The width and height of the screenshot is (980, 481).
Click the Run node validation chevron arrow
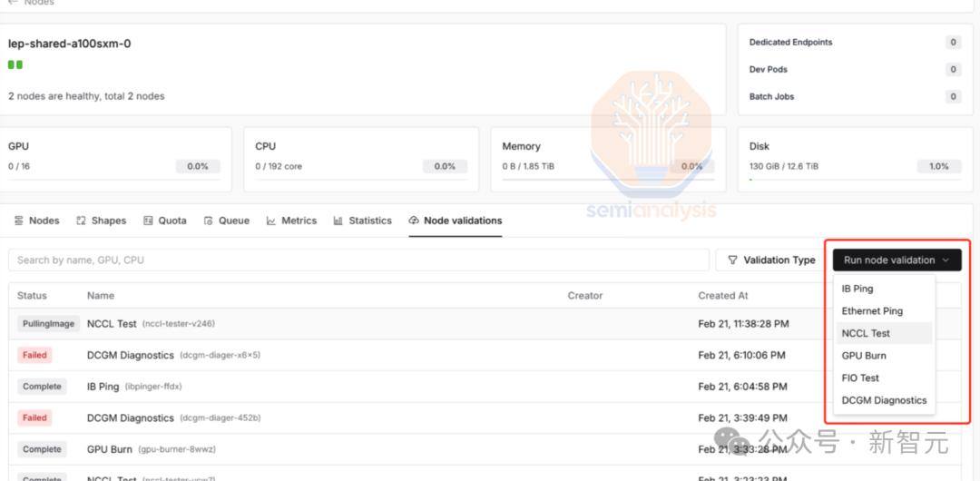pos(945,260)
